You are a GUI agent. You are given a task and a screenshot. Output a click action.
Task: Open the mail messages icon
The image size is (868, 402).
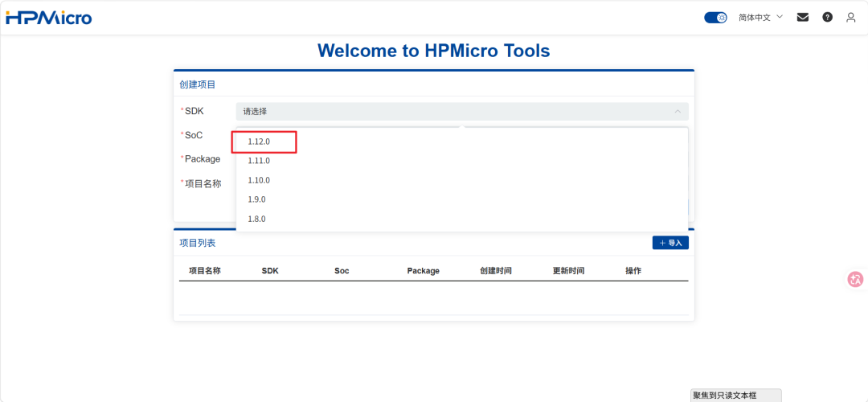[803, 17]
